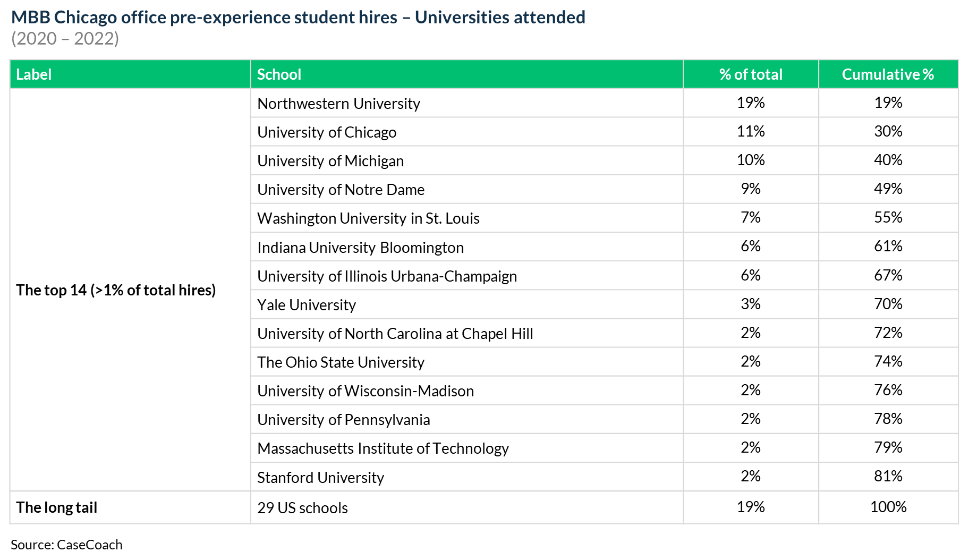Screen dimensions: 960x560
Task: Select 'The long tail' label
Action: click(56, 507)
